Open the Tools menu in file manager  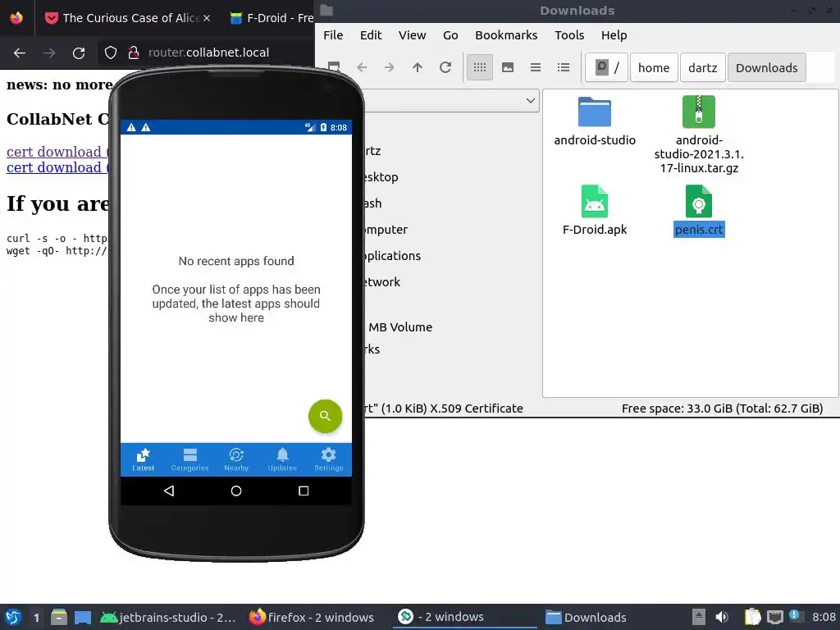pyautogui.click(x=569, y=35)
